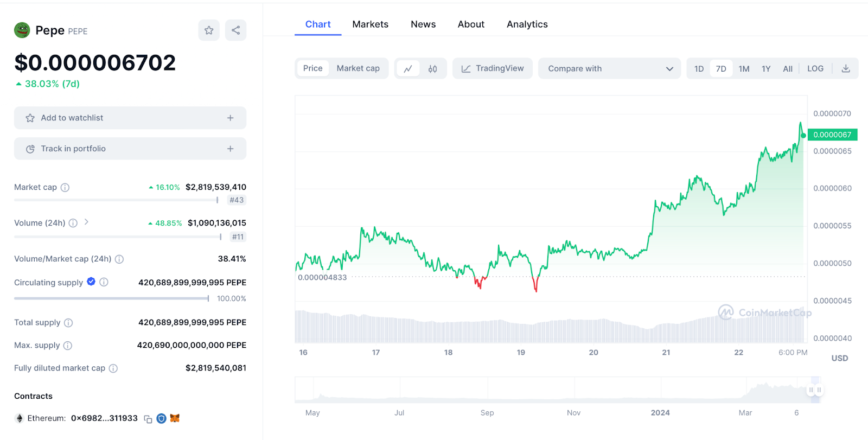Click the Market cap rank #43 badge
Image resolution: width=868 pixels, height=440 pixels.
click(237, 200)
